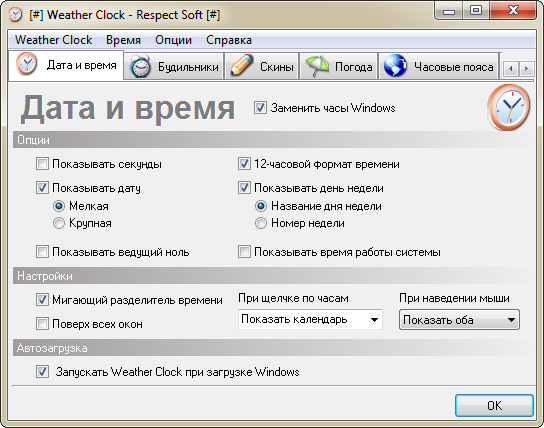
Task: Enable Показывать ведущий ноль checkbox
Action: click(x=42, y=252)
